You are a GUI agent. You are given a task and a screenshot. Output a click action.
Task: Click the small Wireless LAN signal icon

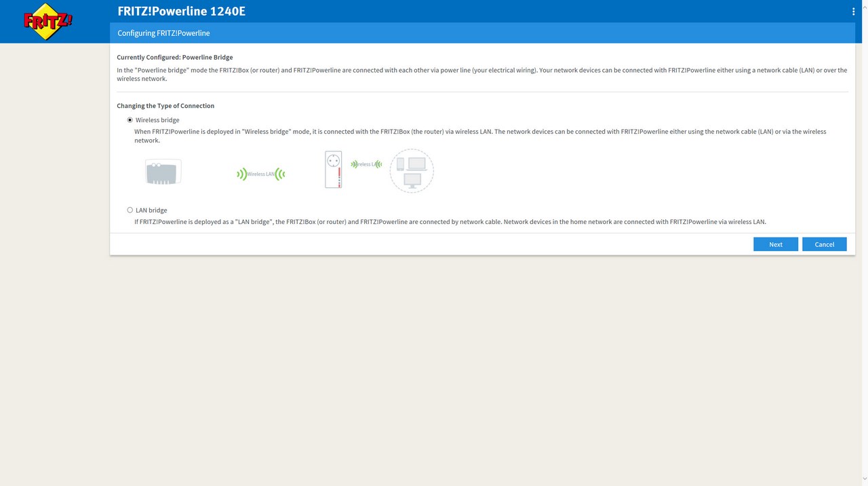(366, 164)
